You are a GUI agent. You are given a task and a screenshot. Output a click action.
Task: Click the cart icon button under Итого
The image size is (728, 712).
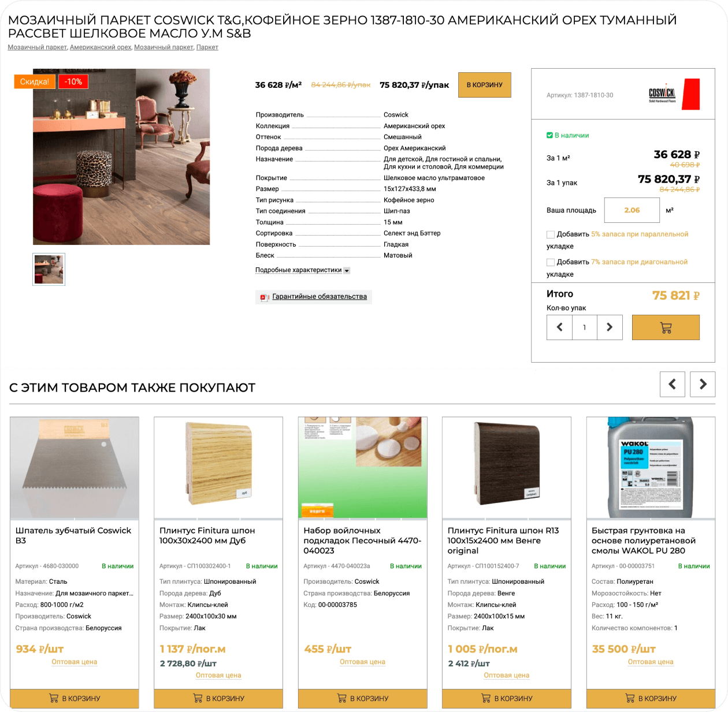coord(666,327)
